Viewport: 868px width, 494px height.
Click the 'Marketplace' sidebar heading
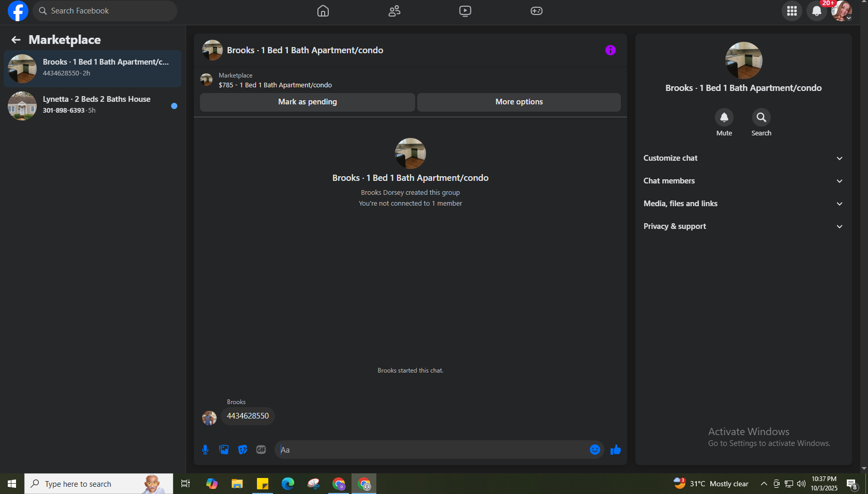point(65,40)
